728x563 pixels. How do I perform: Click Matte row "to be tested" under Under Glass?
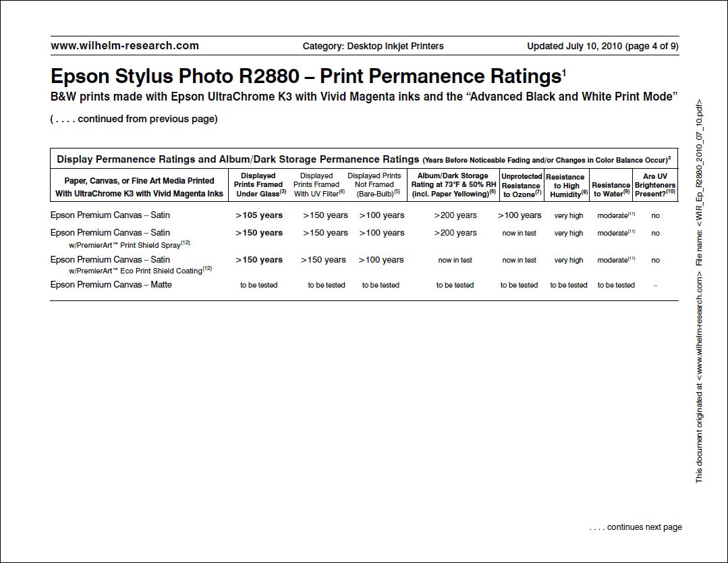tap(258, 286)
